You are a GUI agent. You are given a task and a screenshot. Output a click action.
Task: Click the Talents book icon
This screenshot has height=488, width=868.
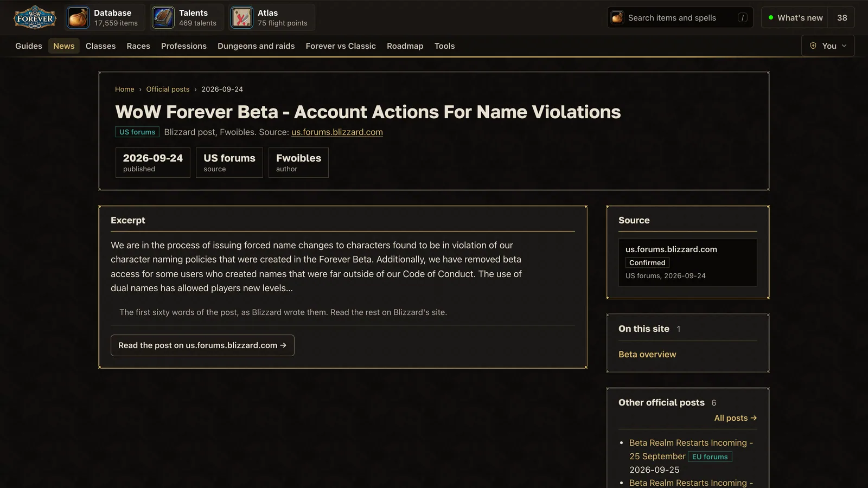pyautogui.click(x=163, y=17)
